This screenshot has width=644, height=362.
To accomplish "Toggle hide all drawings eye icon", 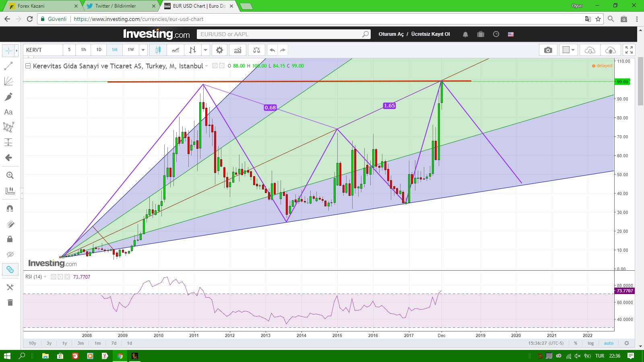I will pos(10,254).
